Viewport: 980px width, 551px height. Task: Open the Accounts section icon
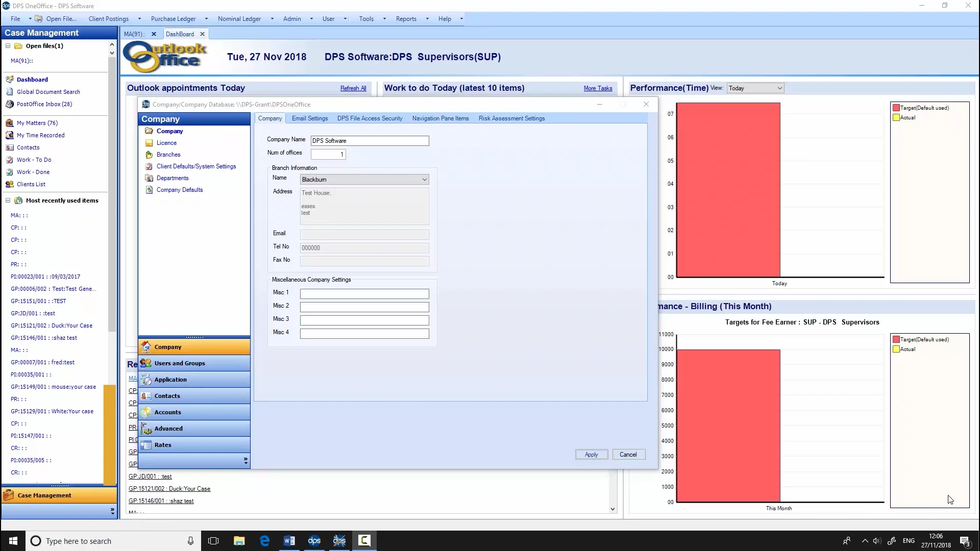pyautogui.click(x=146, y=412)
